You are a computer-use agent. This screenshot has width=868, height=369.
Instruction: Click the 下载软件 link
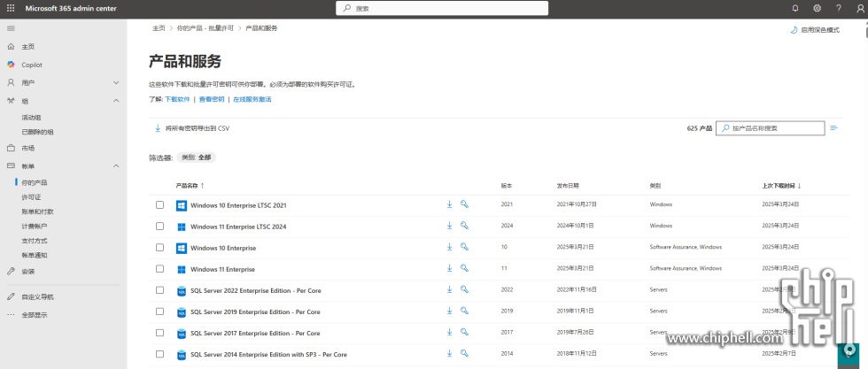pos(178,100)
